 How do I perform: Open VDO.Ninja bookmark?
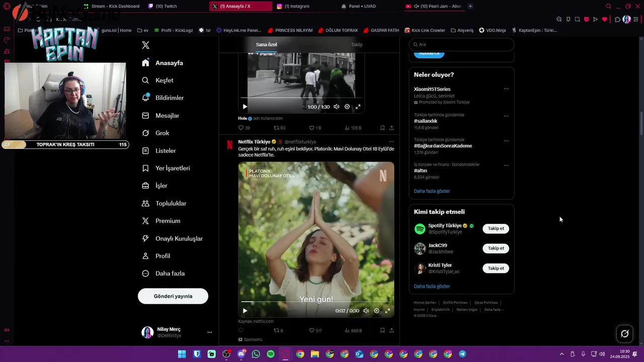pyautogui.click(x=492, y=30)
